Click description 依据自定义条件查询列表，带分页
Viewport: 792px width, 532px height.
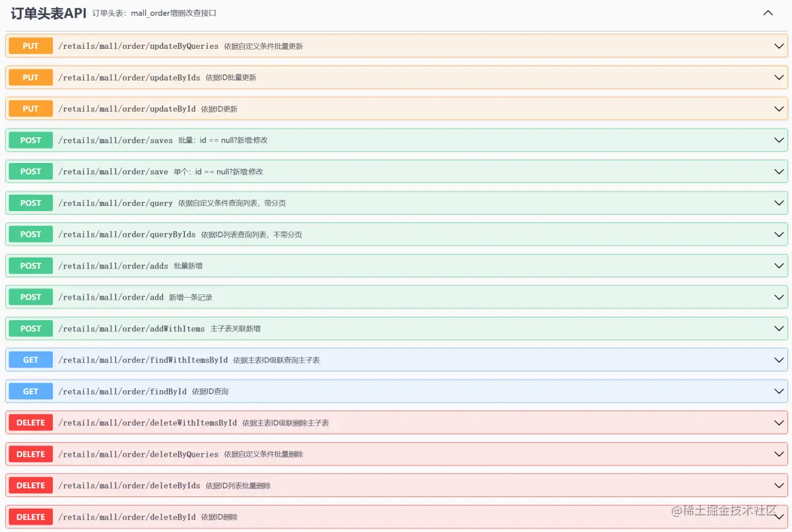(232, 203)
